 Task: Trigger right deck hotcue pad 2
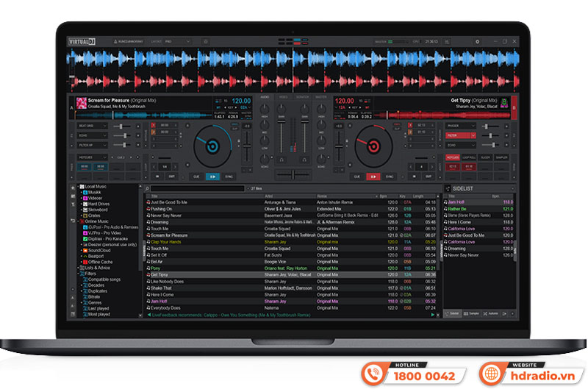coord(469,166)
